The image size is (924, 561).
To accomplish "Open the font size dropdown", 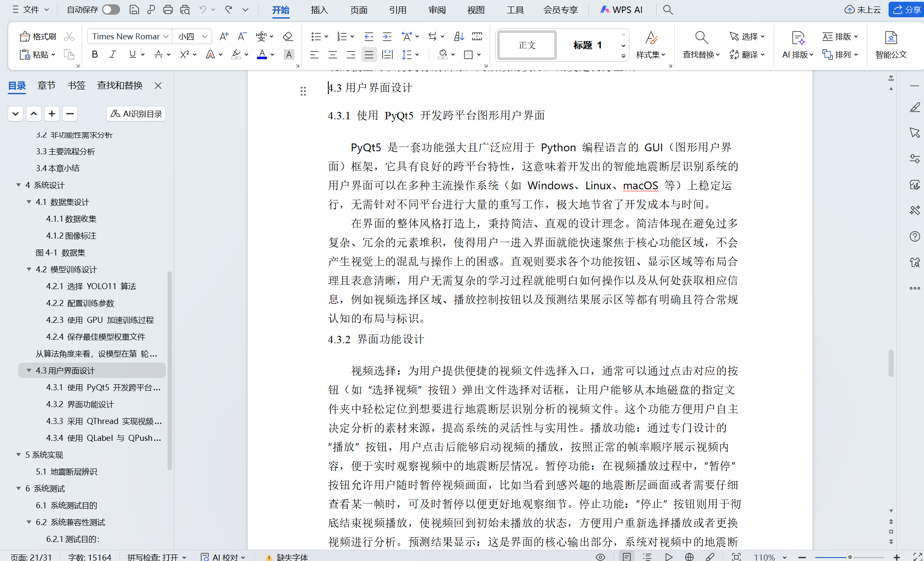I will click(x=205, y=36).
